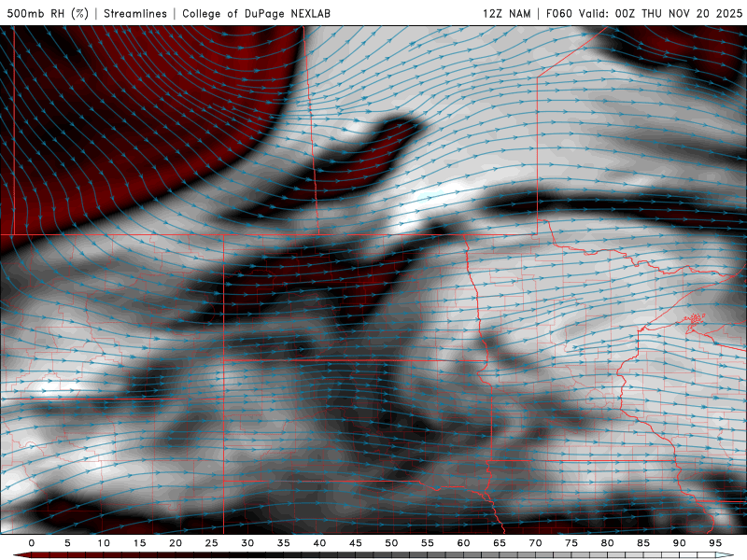Click the "F060" forecast hour text
The image size is (747, 560).
[x=558, y=13]
